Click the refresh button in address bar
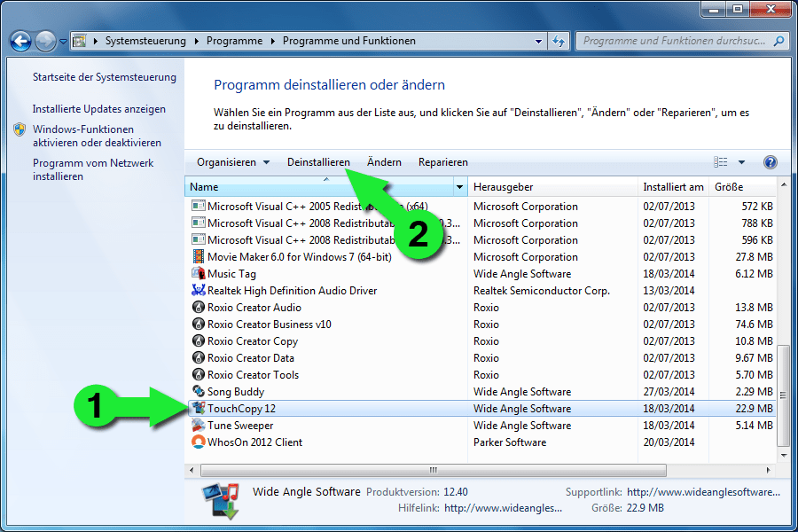 pos(559,42)
